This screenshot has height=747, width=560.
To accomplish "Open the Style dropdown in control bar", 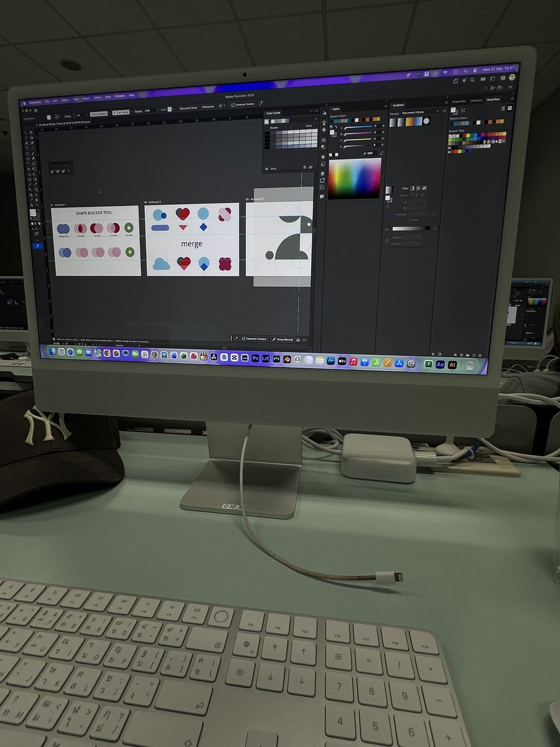I will tap(172, 109).
